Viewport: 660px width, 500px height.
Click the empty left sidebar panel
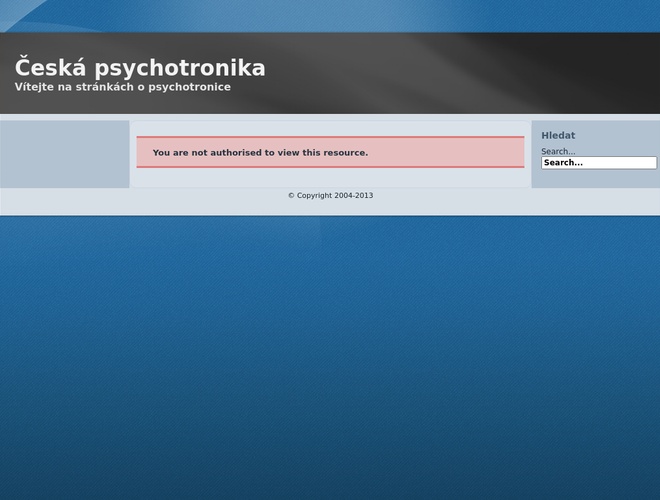(65, 154)
